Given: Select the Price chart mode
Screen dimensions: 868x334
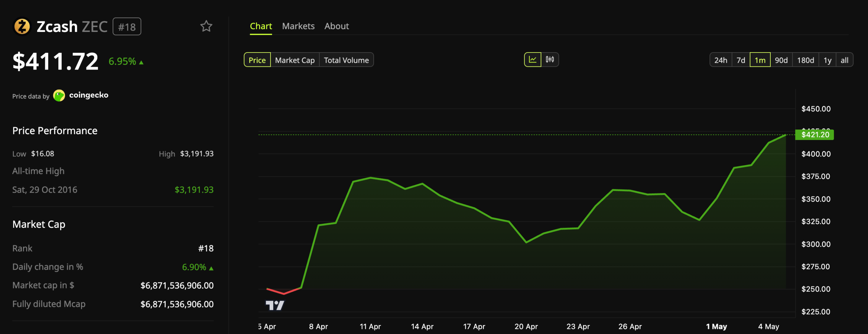Looking at the screenshot, I should click(x=257, y=60).
